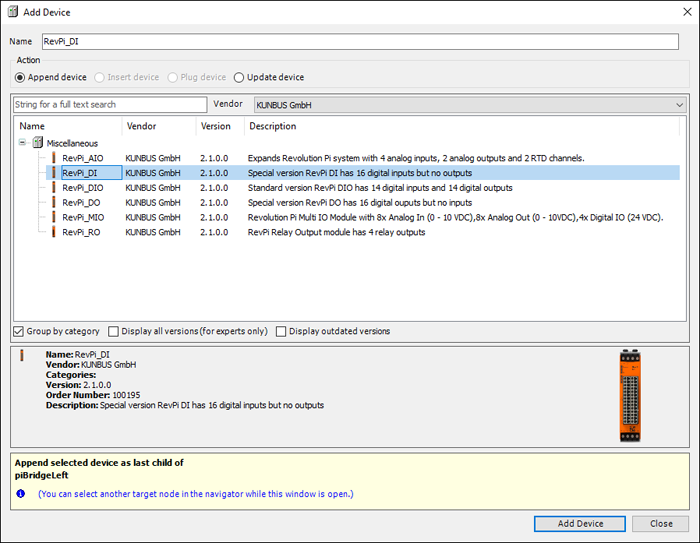This screenshot has width=700, height=543.
Task: Click the blue navigator hint text
Action: click(196, 494)
